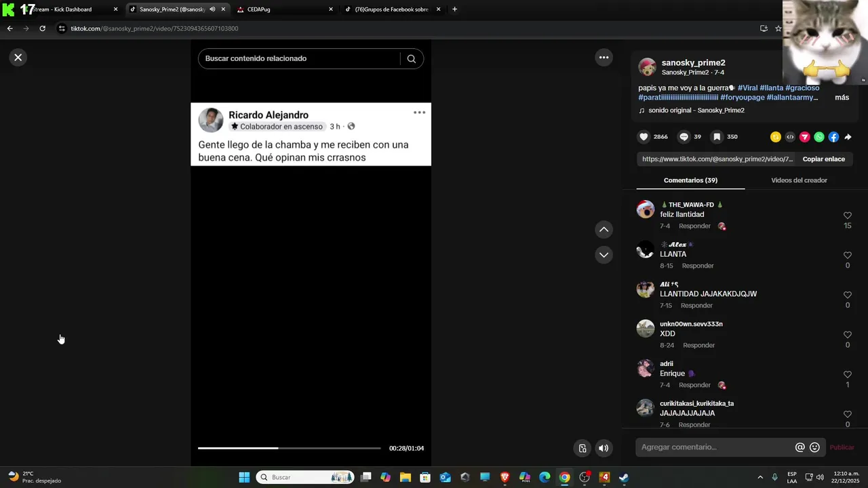This screenshot has height=488, width=868.
Task: Show hidden tray icons chevron
Action: pos(760,477)
